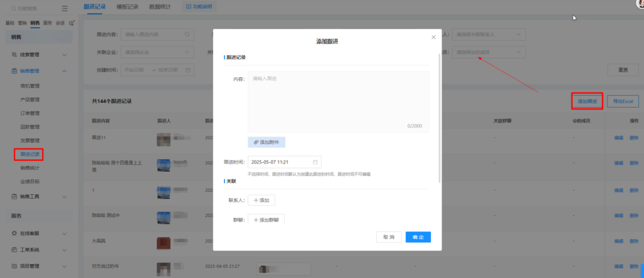Switch to the 数据统计 tab
The height and width of the screenshot is (278, 644).
point(162,7)
